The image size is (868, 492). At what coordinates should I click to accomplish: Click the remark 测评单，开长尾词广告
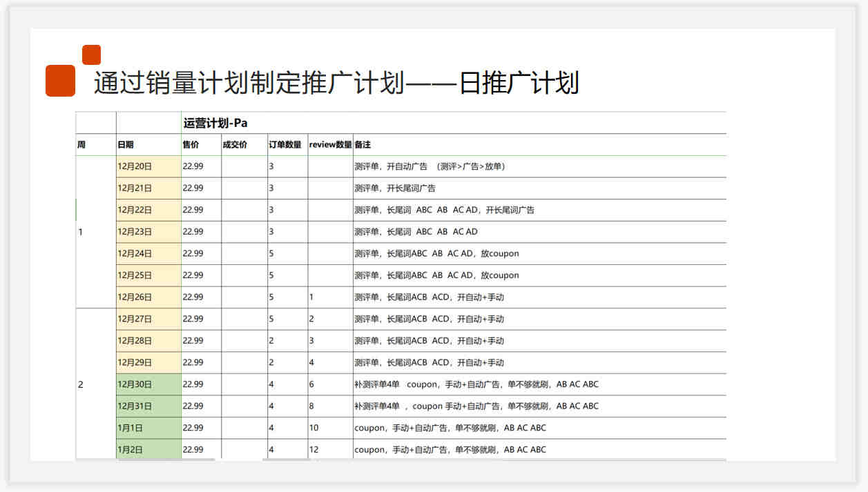pyautogui.click(x=395, y=188)
